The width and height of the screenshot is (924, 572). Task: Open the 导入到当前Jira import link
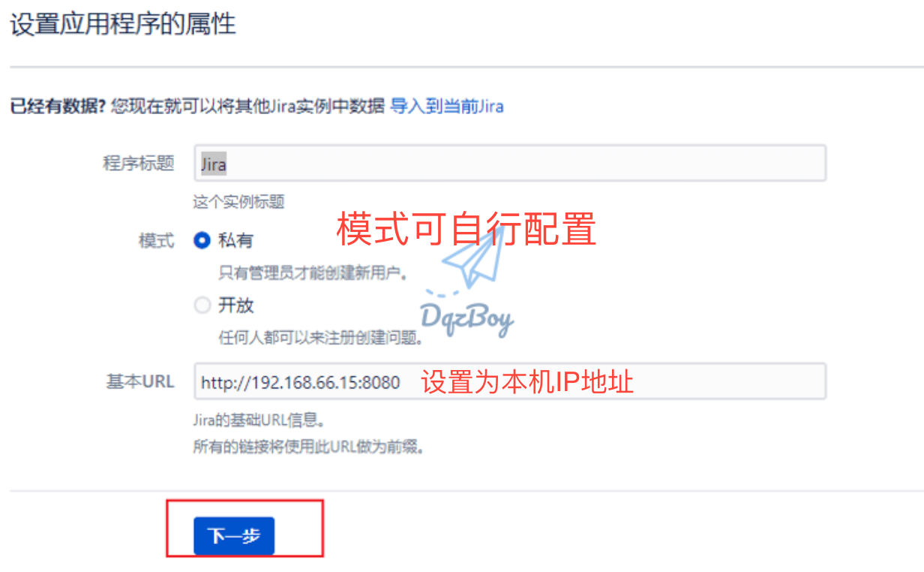[x=447, y=106]
